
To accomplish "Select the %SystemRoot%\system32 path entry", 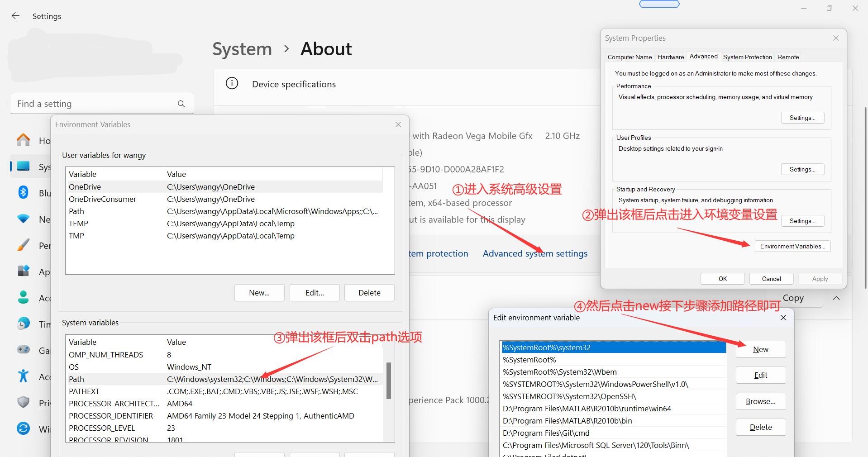I will coord(614,348).
